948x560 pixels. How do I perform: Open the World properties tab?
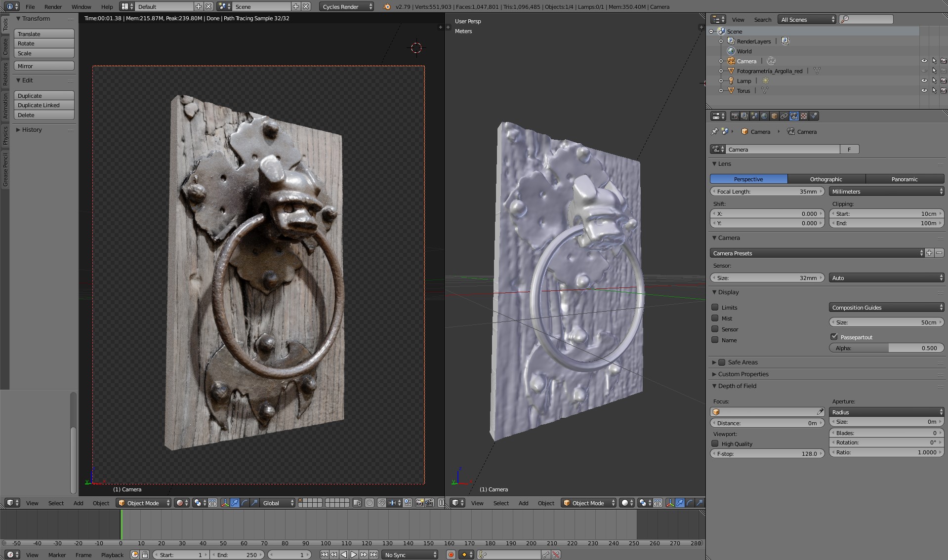[764, 116]
